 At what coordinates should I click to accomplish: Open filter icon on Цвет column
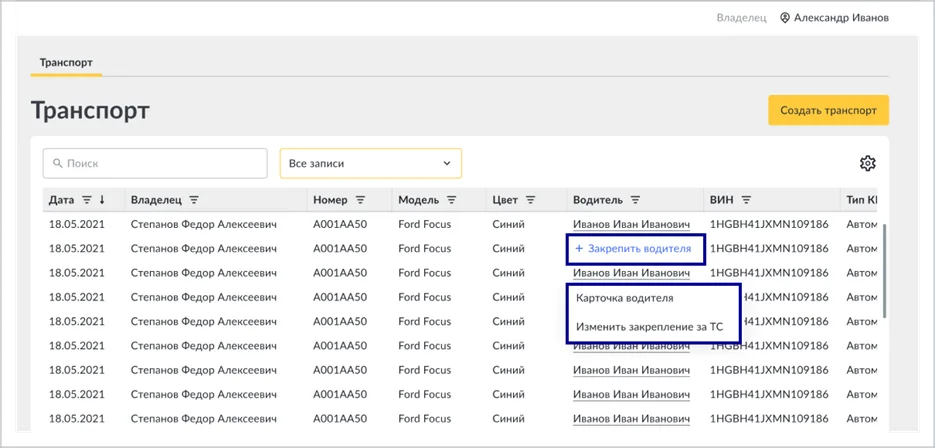point(530,200)
